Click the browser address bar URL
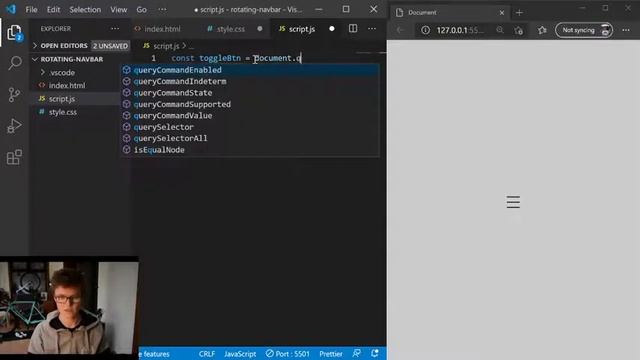Viewport: 640px width, 360px height. tap(460, 30)
